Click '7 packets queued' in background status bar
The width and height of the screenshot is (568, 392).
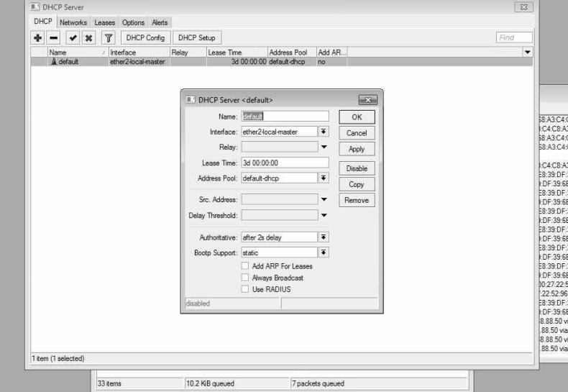pyautogui.click(x=318, y=383)
